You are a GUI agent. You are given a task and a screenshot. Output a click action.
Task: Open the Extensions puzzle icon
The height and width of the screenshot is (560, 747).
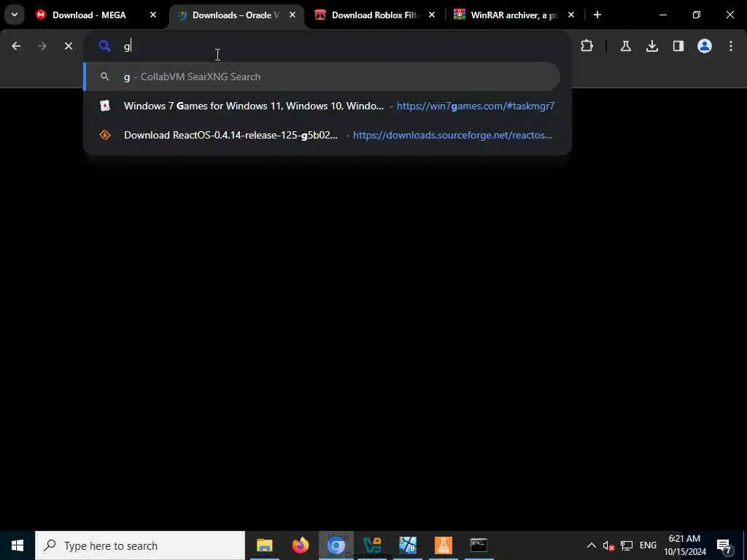tap(587, 46)
